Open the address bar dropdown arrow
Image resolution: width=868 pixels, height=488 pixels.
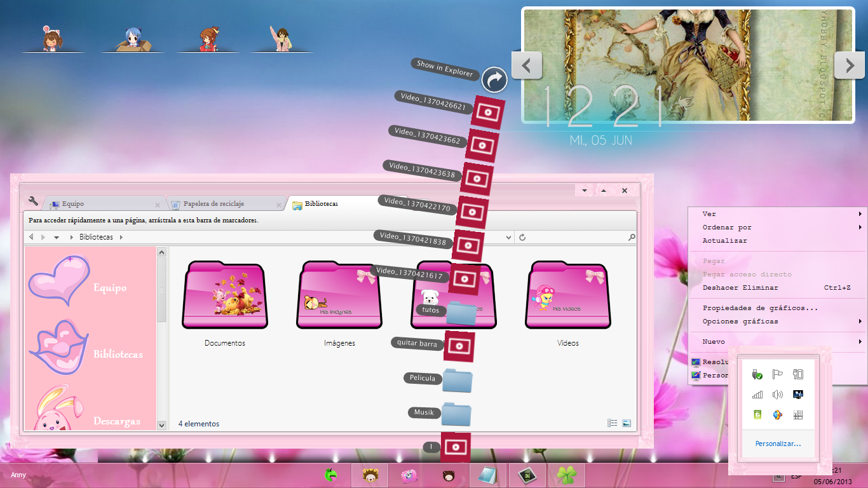508,237
